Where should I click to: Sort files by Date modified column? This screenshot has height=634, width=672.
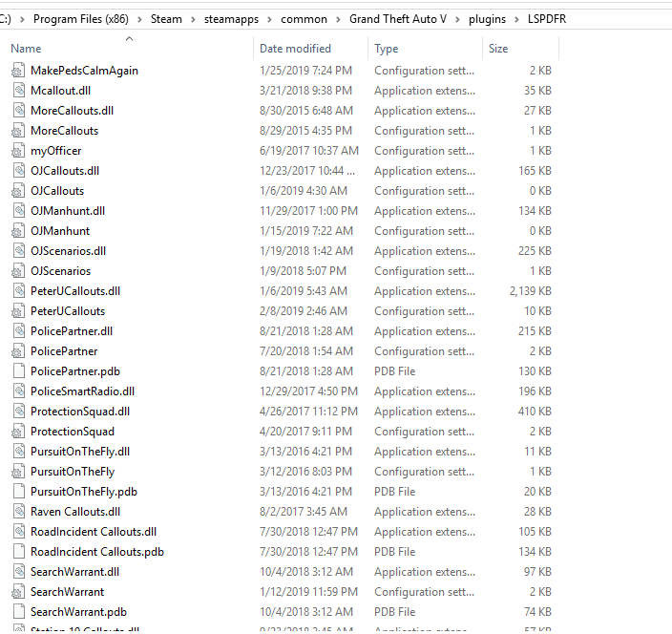point(295,49)
